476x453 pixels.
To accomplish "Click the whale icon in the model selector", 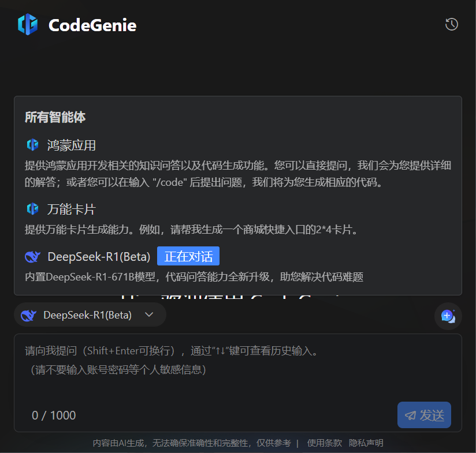I will coord(29,315).
